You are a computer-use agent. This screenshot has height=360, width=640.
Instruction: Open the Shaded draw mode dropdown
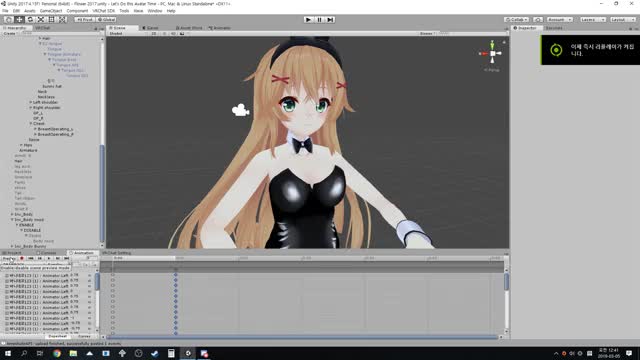tap(126, 33)
